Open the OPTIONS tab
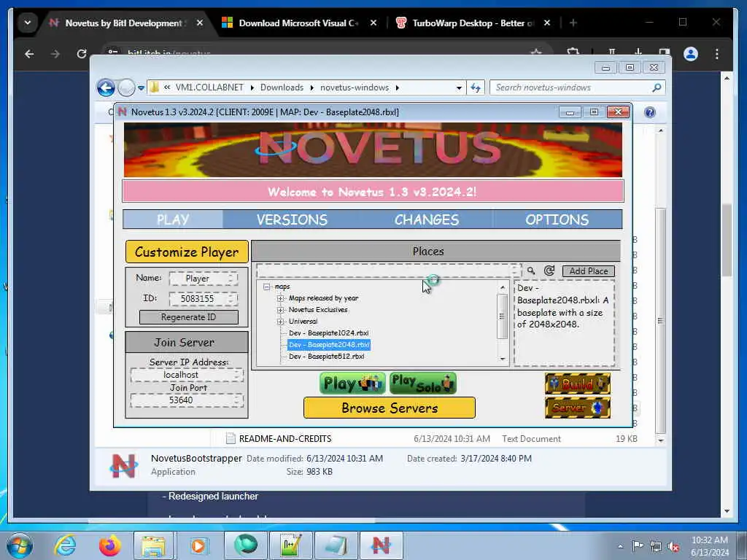Screen dimensions: 747x560 click(x=557, y=219)
